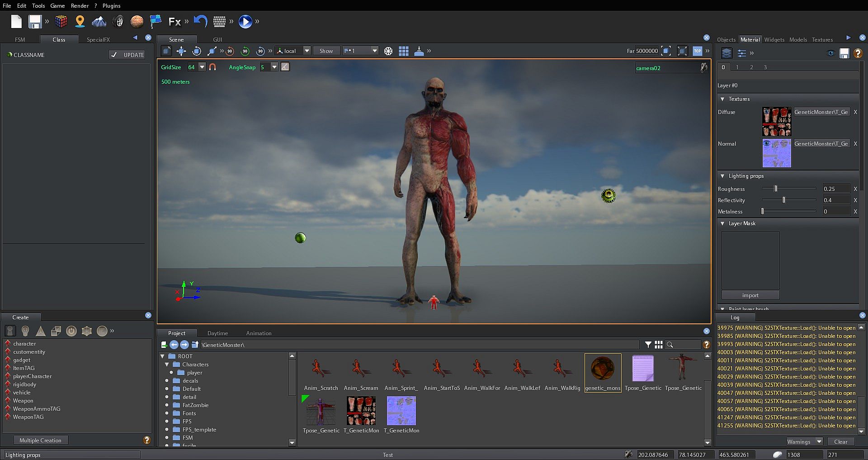Click the mountain terrain icon
868x460 pixels.
point(99,21)
